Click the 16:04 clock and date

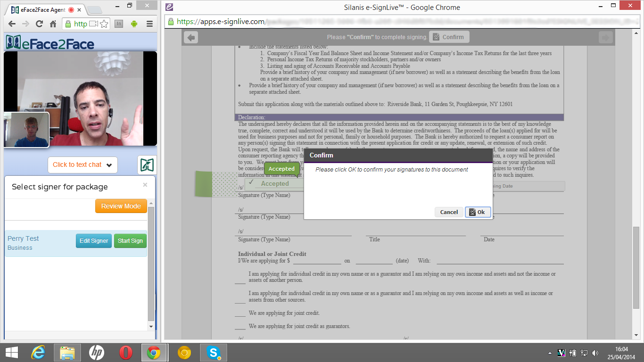click(622, 353)
